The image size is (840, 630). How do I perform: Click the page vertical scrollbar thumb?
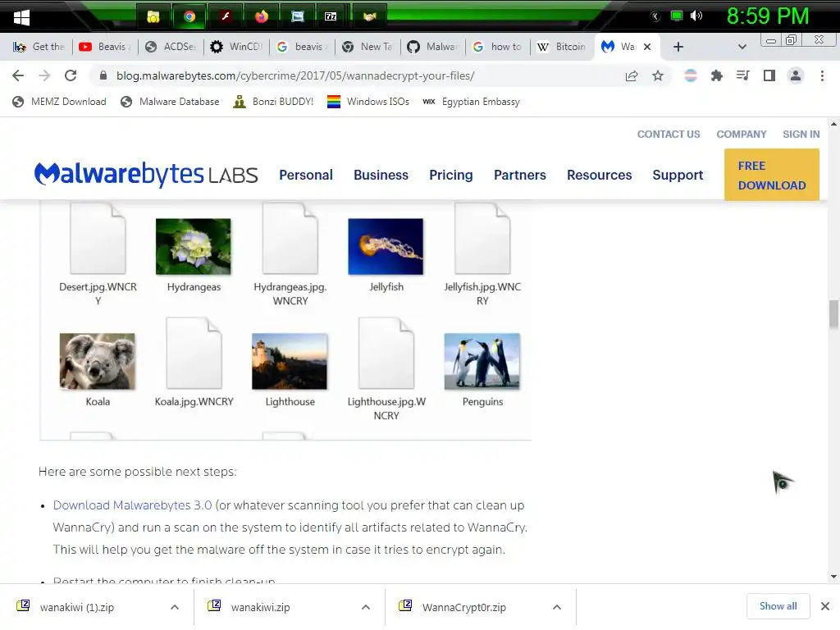point(833,314)
